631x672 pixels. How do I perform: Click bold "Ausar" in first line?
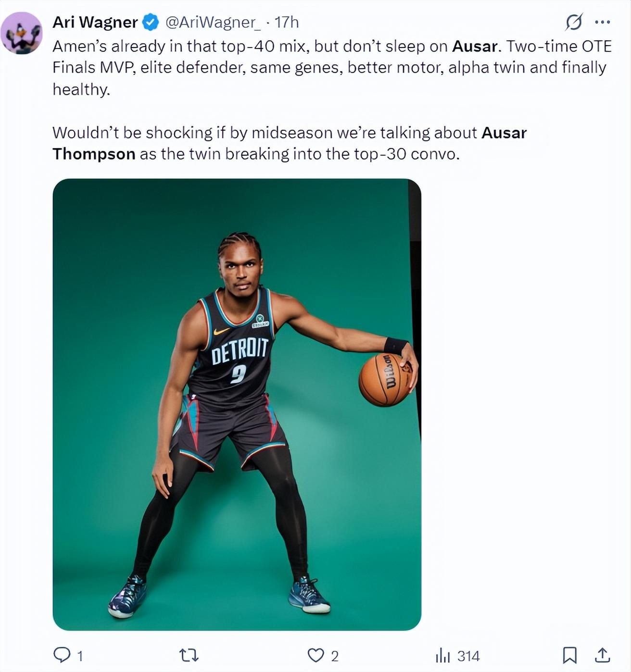point(475,46)
